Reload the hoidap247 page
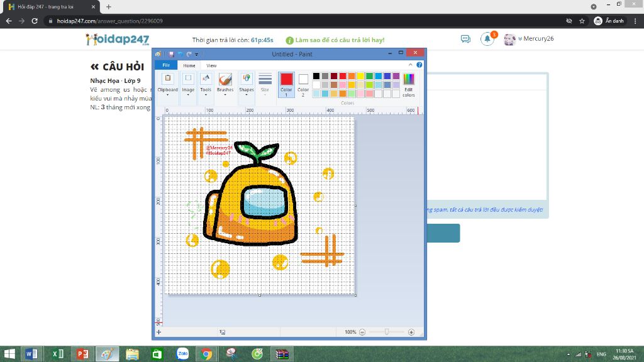The image size is (644, 362). coord(35,21)
